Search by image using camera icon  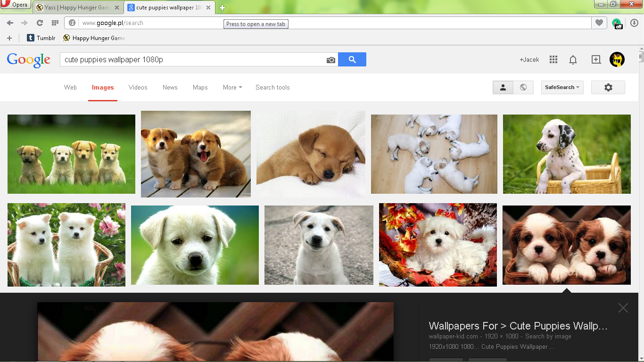(331, 60)
